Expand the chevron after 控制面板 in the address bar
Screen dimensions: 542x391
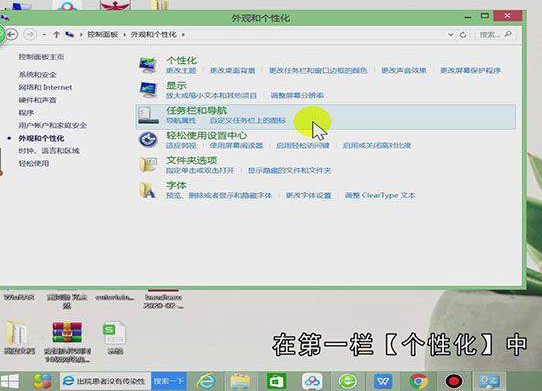(124, 35)
